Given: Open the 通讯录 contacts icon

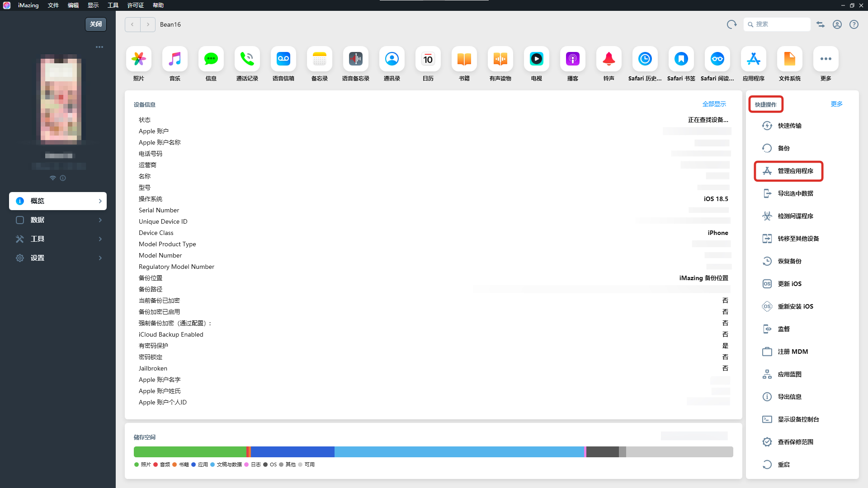Looking at the screenshot, I should point(392,59).
